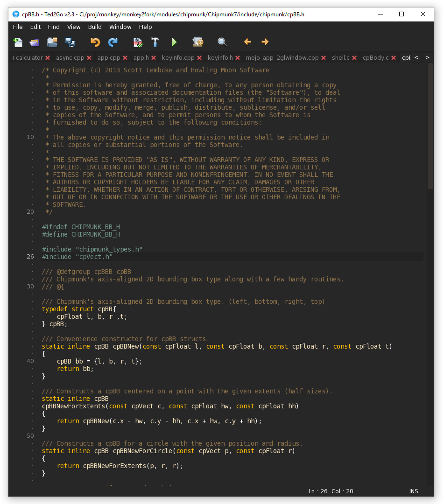Open the Window menu
Viewport: 444px width, 504px height.
click(120, 27)
